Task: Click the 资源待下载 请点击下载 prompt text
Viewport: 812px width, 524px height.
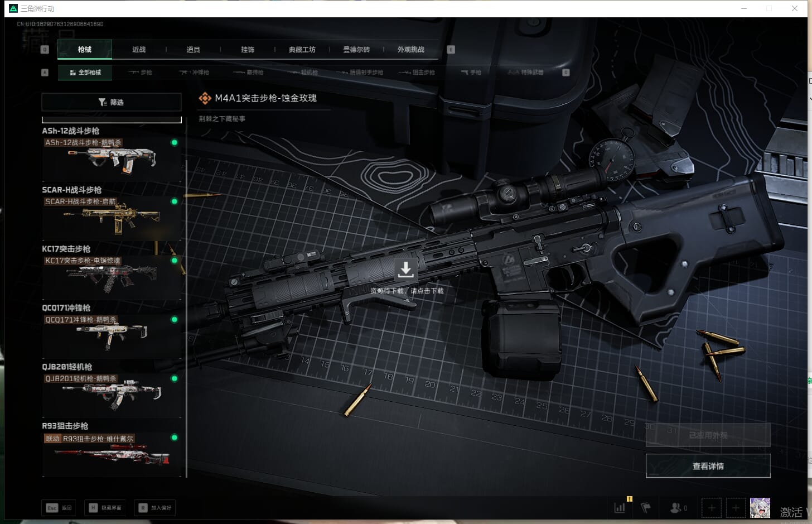Action: point(407,291)
